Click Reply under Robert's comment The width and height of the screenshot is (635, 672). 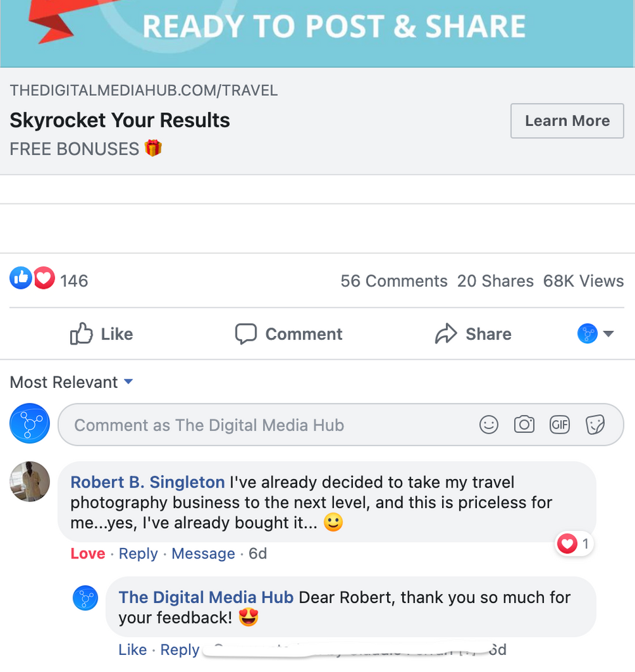click(x=138, y=553)
